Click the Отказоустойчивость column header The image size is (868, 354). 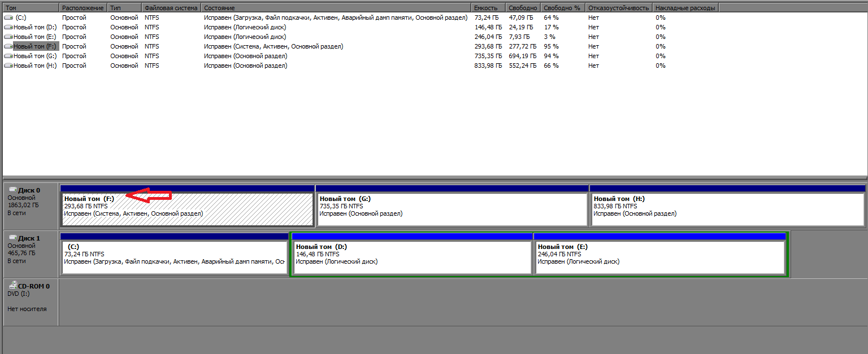click(618, 8)
